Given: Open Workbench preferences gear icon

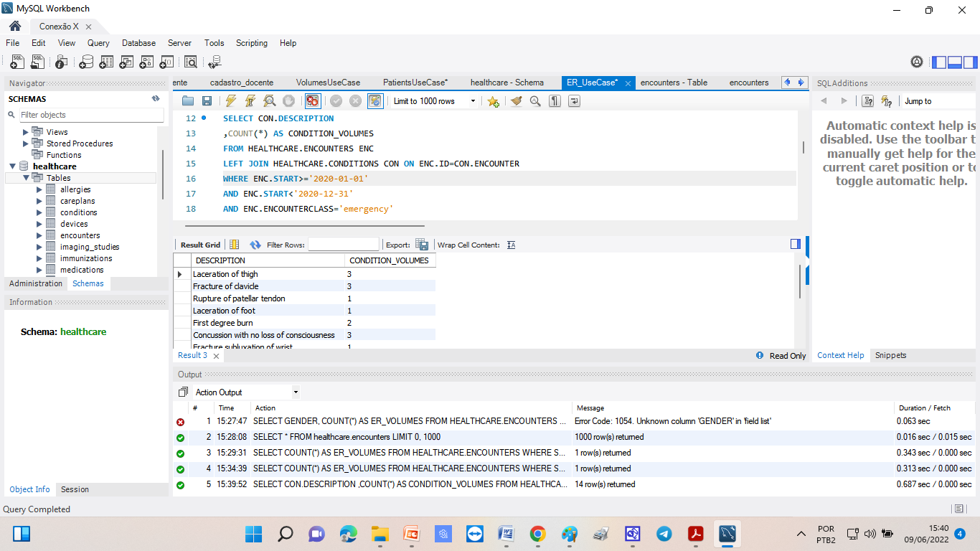Looking at the screenshot, I should (917, 62).
